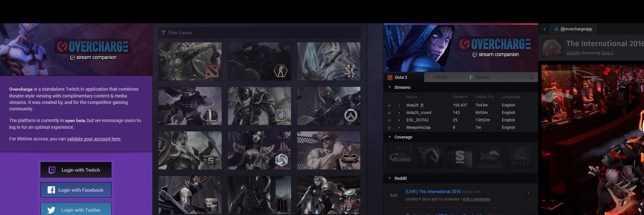The height and width of the screenshot is (215, 644).
Task: Sort streams by Online For column
Action: 485,97
